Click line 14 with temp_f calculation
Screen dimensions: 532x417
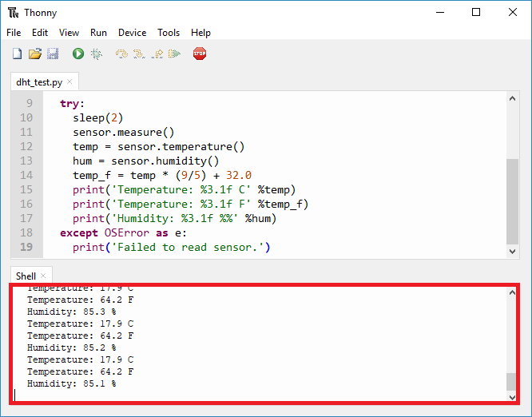pos(162,175)
